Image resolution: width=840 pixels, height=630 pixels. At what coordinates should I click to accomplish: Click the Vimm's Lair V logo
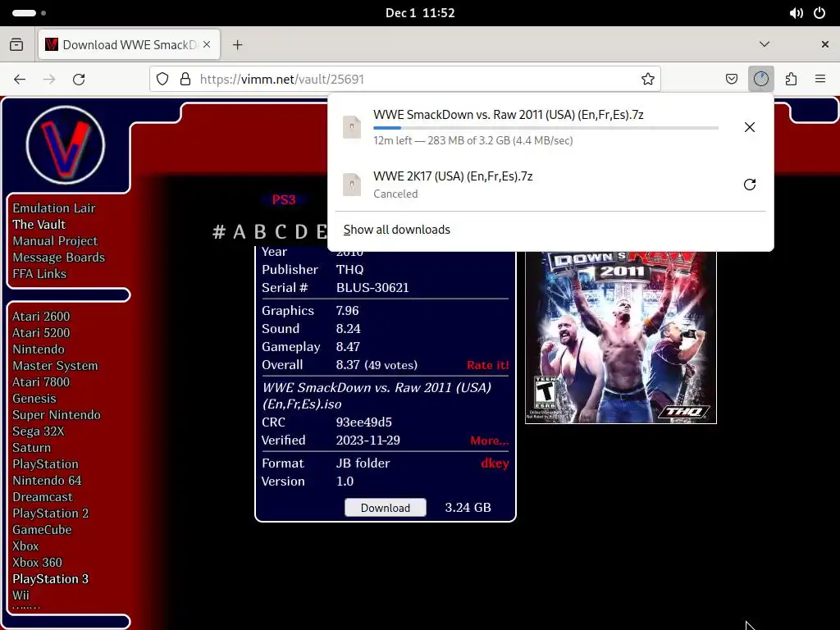(x=66, y=144)
